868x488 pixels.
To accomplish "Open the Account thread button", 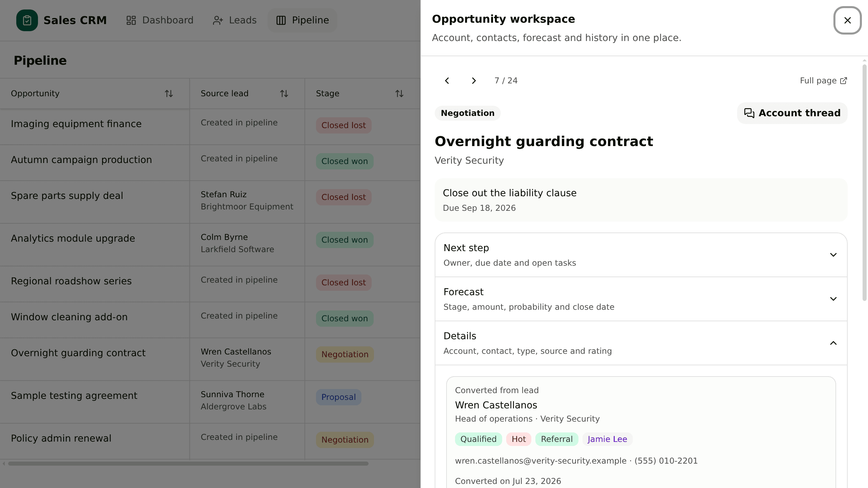I will [x=792, y=113].
